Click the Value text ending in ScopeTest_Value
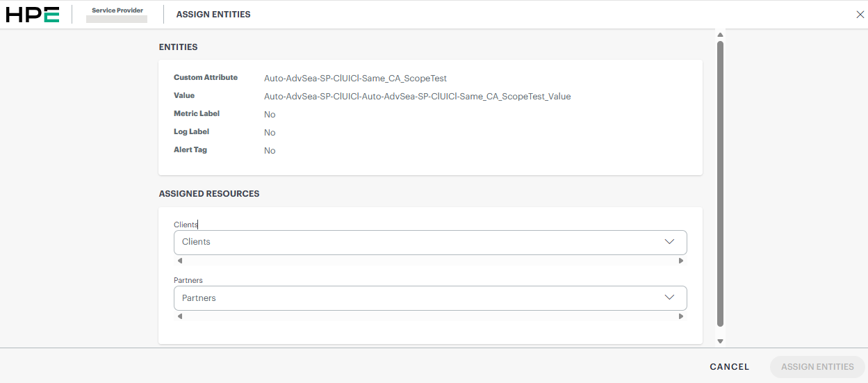The height and width of the screenshot is (383, 868). pos(417,97)
